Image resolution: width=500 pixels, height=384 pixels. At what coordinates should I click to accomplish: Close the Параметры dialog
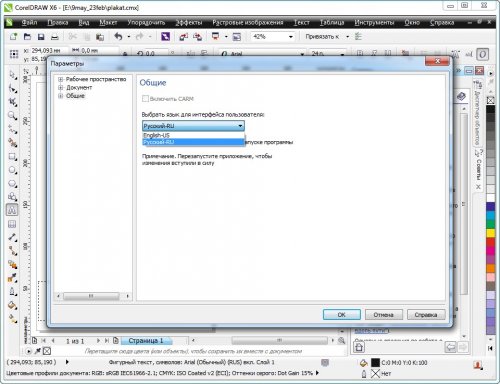pos(437,61)
